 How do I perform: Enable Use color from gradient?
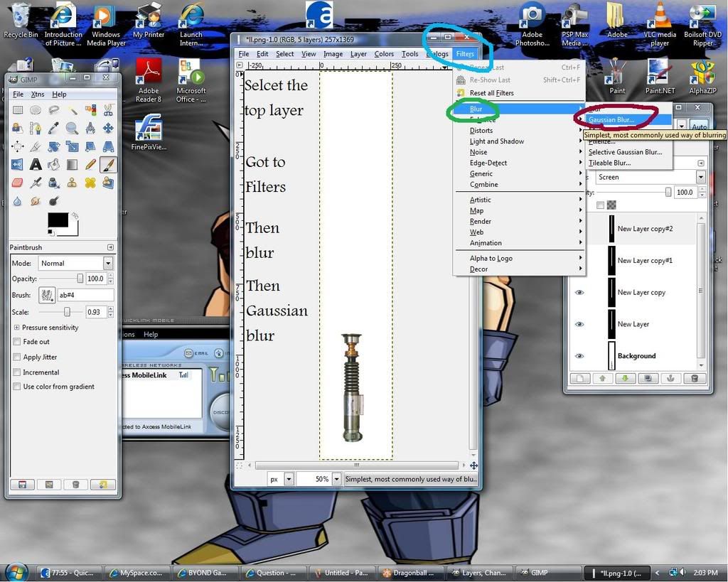tap(17, 387)
